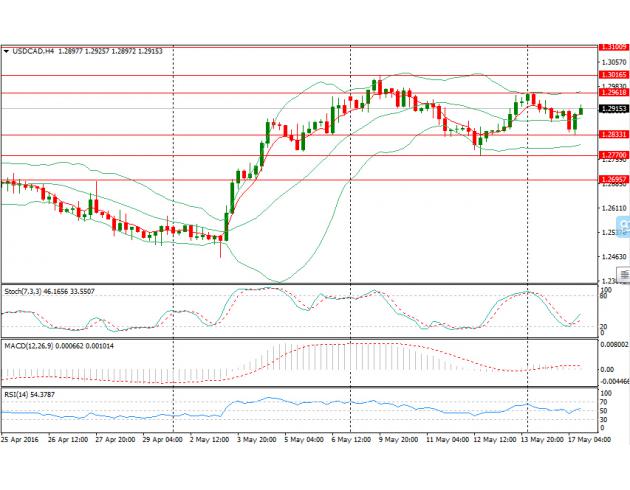Select the 1.26957 red price label
630x490 pixels.
tap(612, 180)
